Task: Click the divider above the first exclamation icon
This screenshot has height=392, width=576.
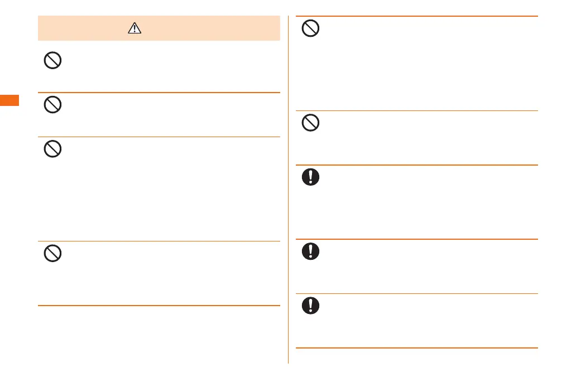Action: tap(416, 164)
